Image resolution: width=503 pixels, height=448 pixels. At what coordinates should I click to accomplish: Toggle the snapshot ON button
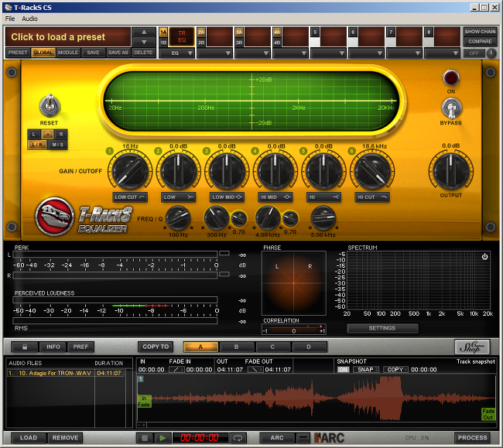point(344,369)
